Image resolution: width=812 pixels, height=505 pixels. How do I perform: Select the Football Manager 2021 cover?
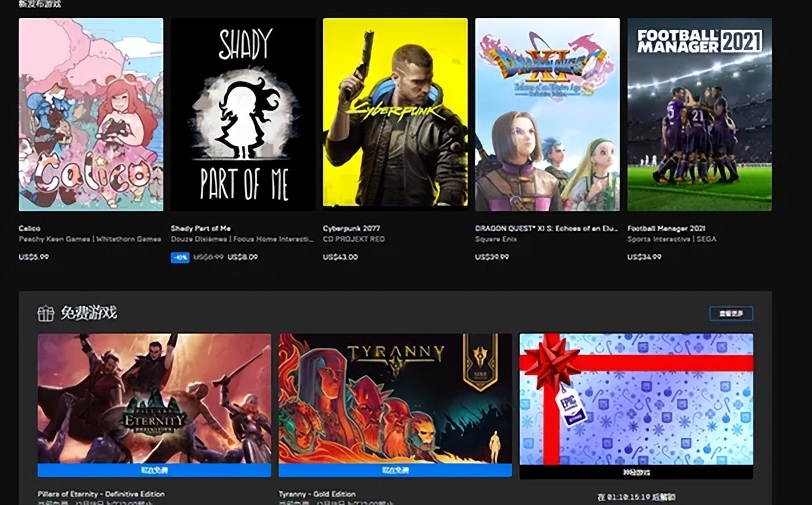point(700,115)
